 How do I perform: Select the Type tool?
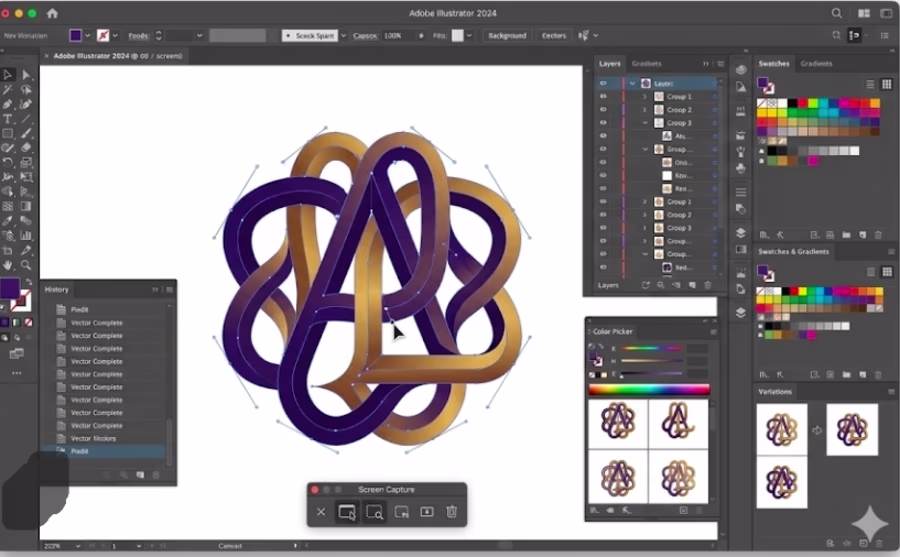(x=8, y=119)
